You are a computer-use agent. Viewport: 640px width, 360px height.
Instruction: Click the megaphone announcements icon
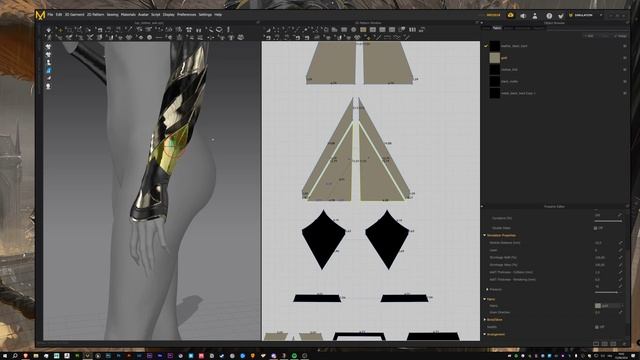pos(523,16)
